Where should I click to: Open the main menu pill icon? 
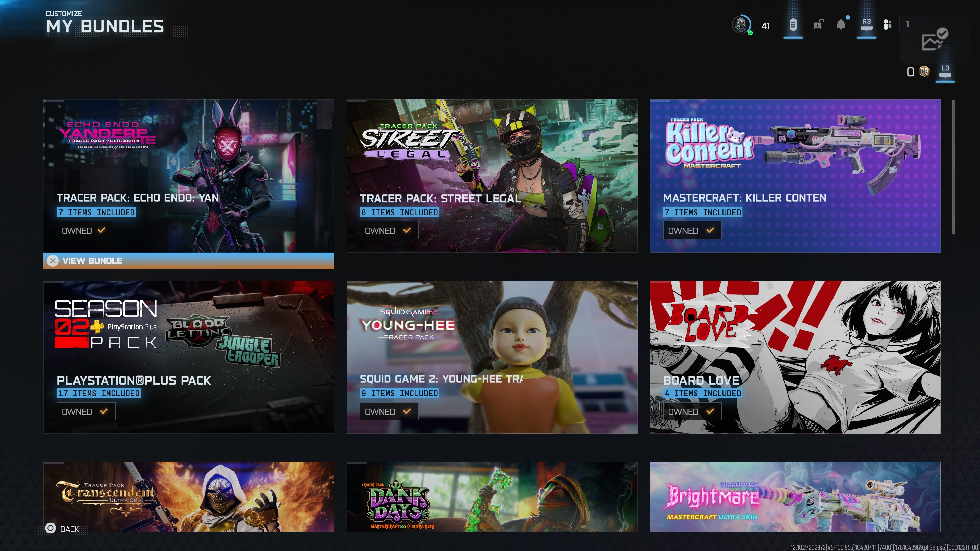pyautogui.click(x=793, y=25)
